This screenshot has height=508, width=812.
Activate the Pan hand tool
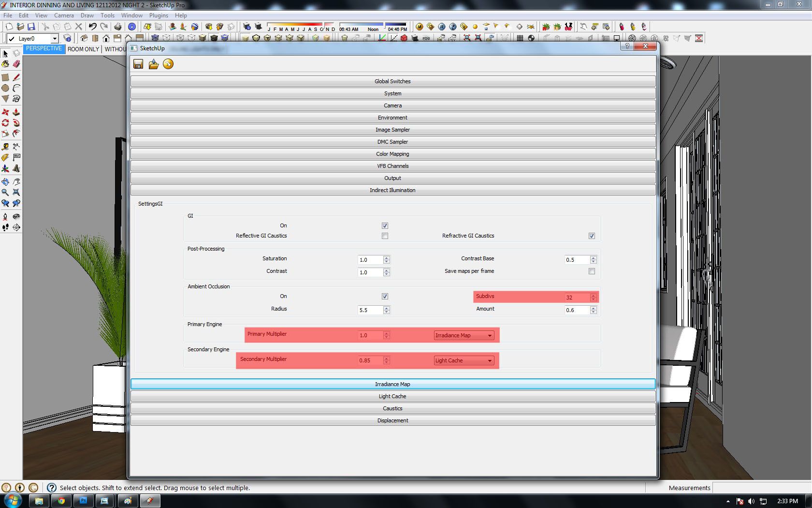click(x=16, y=182)
